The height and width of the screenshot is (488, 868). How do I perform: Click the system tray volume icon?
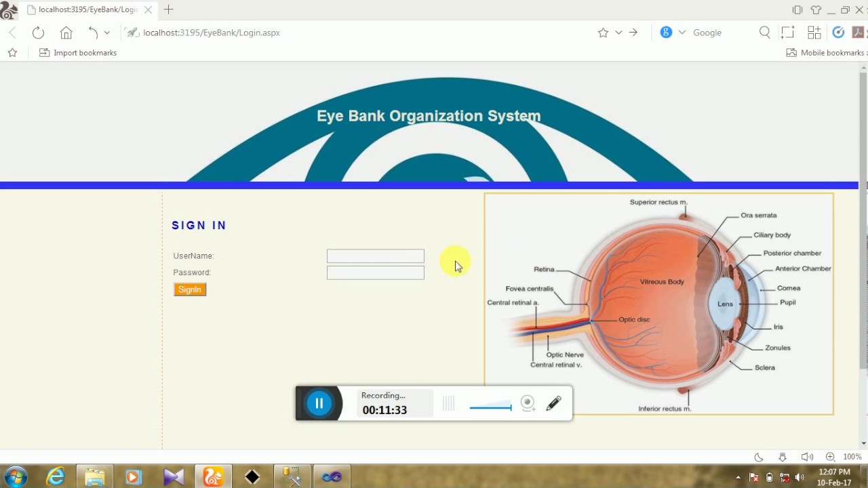tap(800, 477)
